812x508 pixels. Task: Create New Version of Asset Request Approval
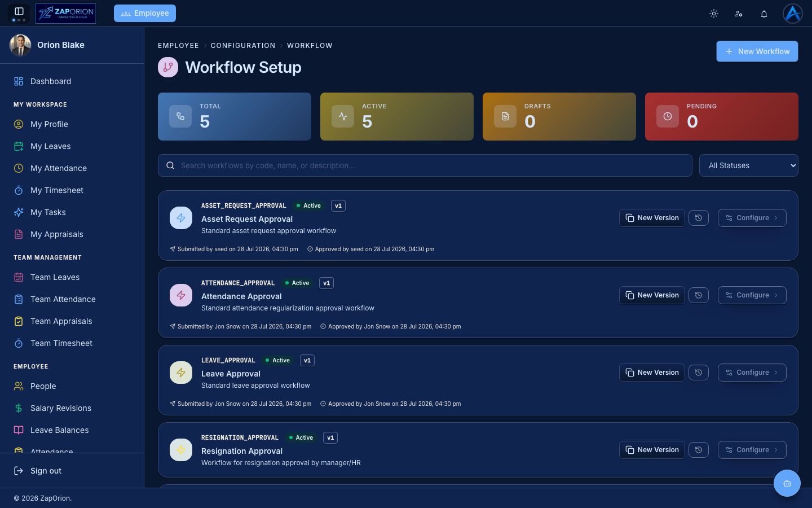click(x=652, y=218)
